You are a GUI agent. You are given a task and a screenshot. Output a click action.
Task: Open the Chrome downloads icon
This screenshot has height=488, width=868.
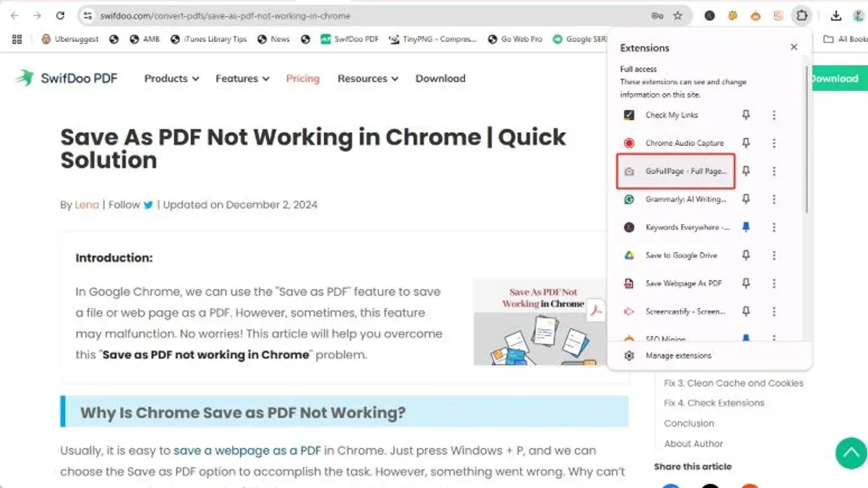pos(836,15)
